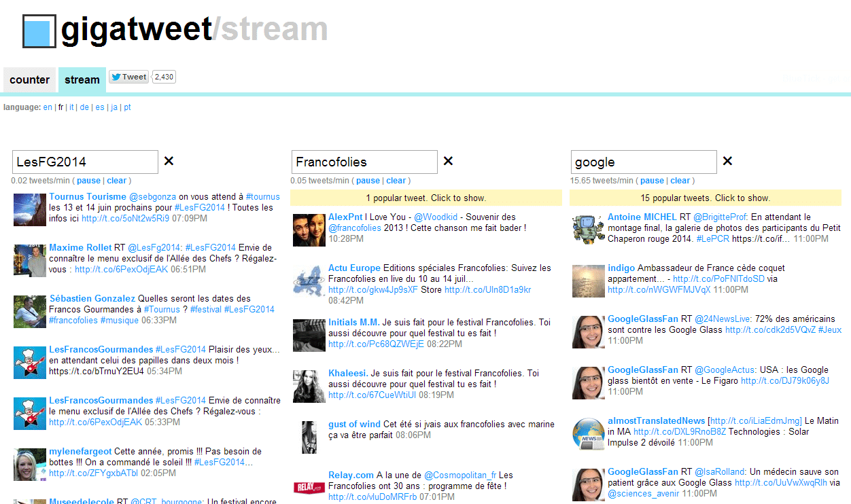Open the #festival hashtag

tap(205, 310)
